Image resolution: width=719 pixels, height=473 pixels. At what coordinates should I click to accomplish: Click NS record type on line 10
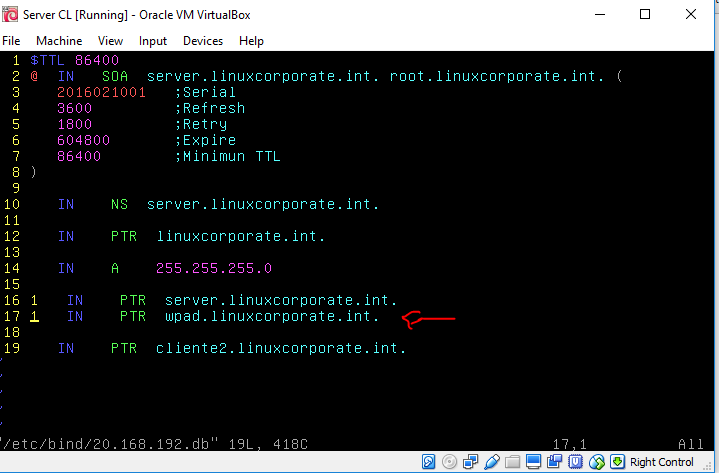pos(119,204)
